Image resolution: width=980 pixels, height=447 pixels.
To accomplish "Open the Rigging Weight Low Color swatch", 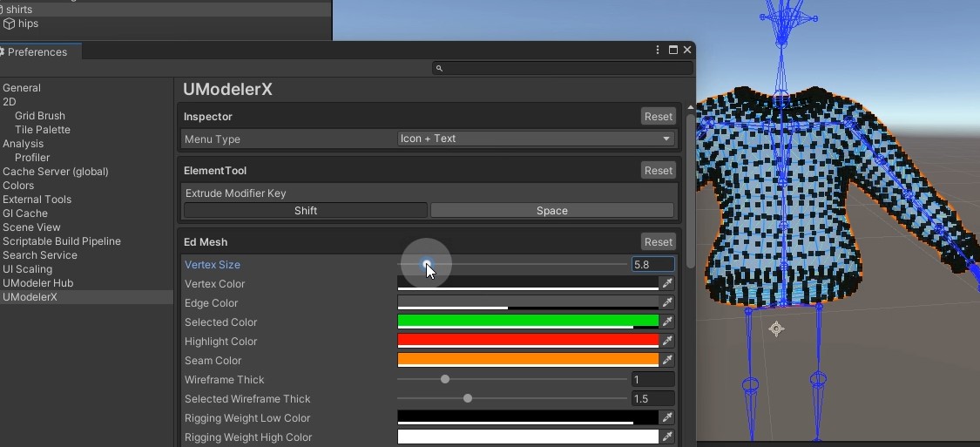I will pyautogui.click(x=528, y=417).
